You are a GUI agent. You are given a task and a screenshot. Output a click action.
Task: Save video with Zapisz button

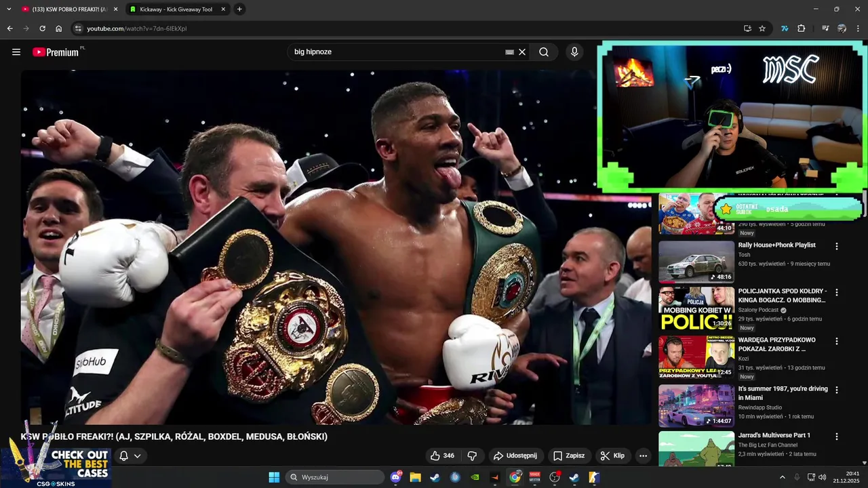coord(569,455)
